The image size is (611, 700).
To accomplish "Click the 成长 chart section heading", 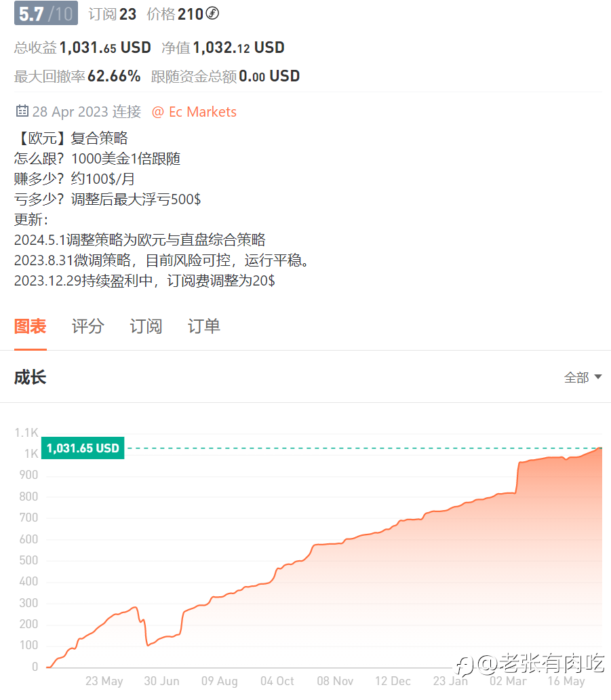I will pyautogui.click(x=30, y=377).
